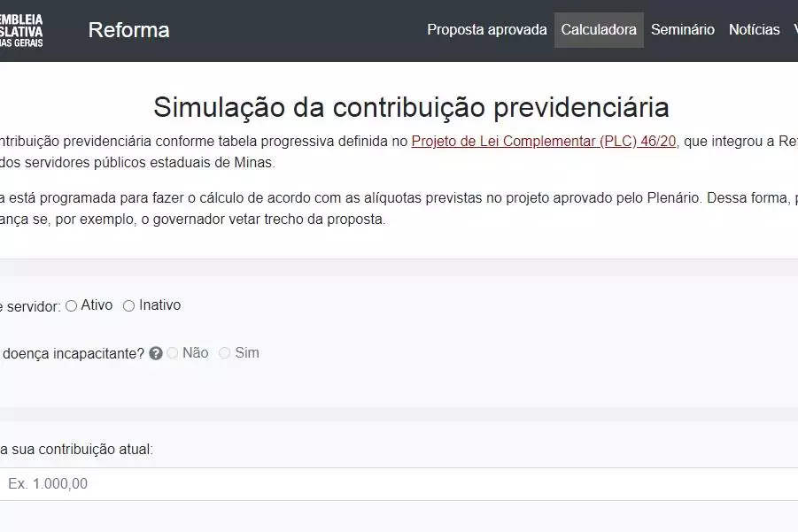This screenshot has width=798, height=532.
Task: Click the 'Simulação da contribuição previdenciária' heading
Action: (x=411, y=107)
